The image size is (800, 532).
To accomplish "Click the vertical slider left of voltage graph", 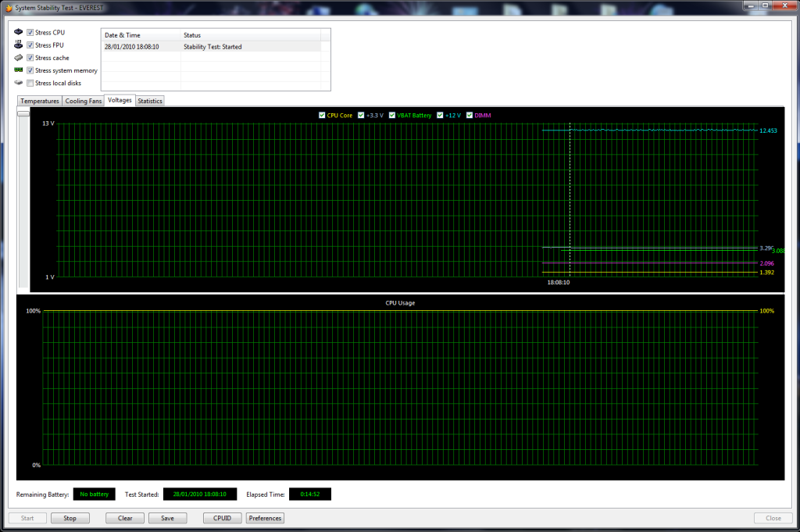I will (x=23, y=113).
